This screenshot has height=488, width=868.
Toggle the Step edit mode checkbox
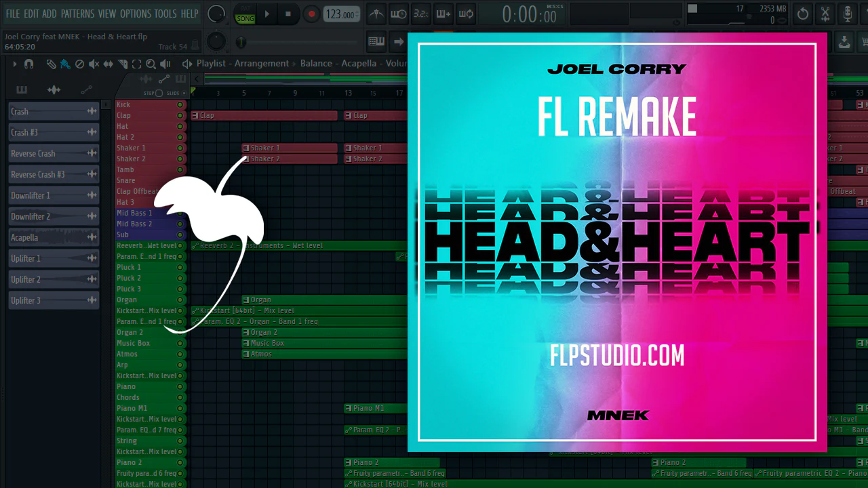pos(159,93)
